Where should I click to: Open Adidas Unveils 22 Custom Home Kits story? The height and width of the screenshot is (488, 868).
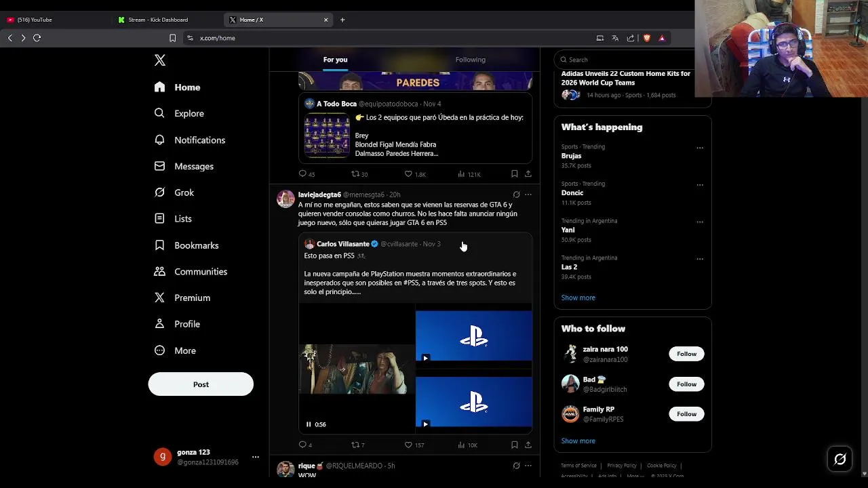click(x=626, y=78)
